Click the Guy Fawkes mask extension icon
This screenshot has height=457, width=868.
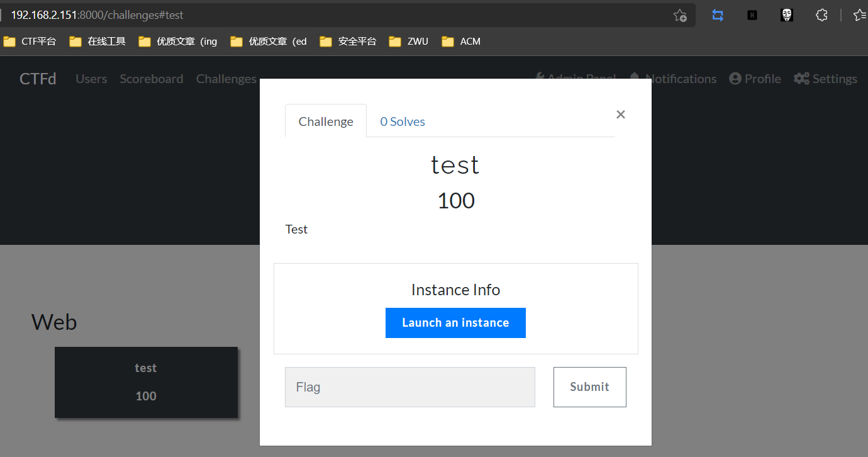click(x=787, y=15)
